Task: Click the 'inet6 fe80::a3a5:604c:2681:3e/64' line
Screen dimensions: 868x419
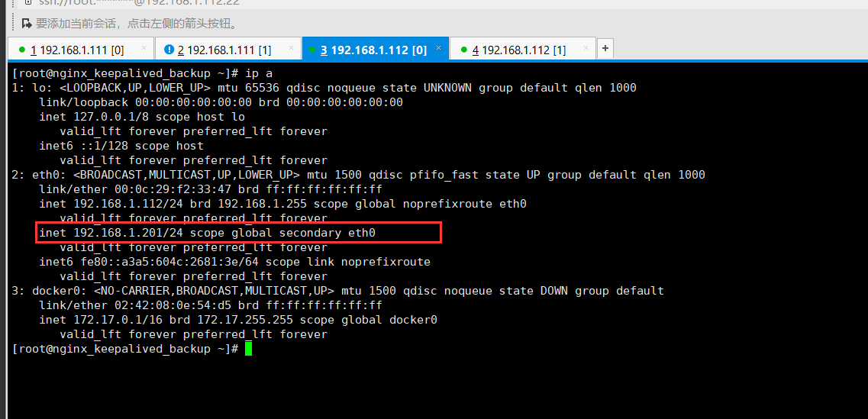Action: click(x=234, y=262)
